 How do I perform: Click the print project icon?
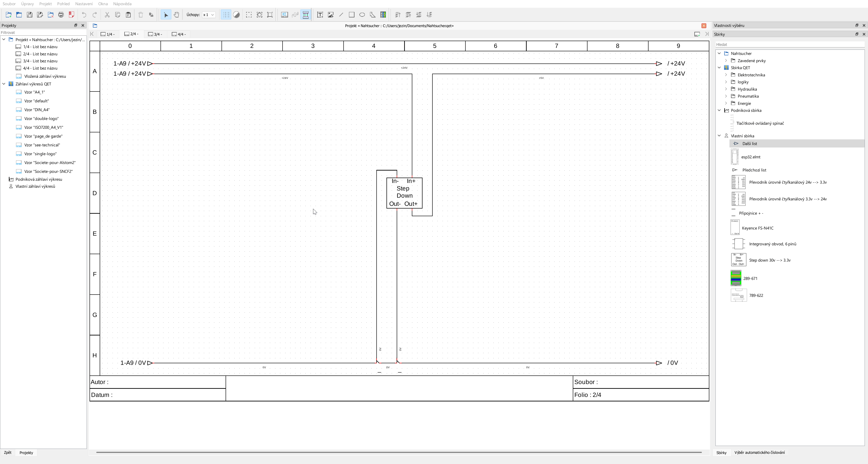point(61,15)
